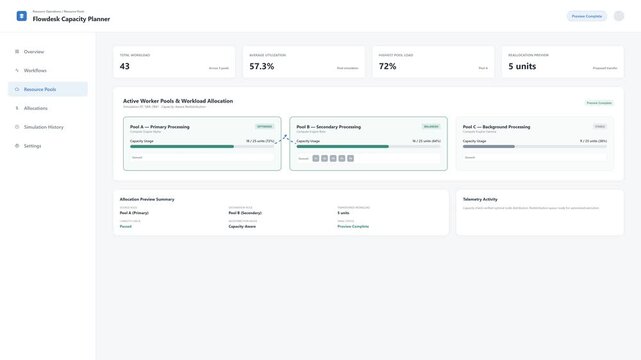Click Pool B capacity usage bar
Image resolution: width=641 pixels, height=360 pixels.
click(368, 146)
